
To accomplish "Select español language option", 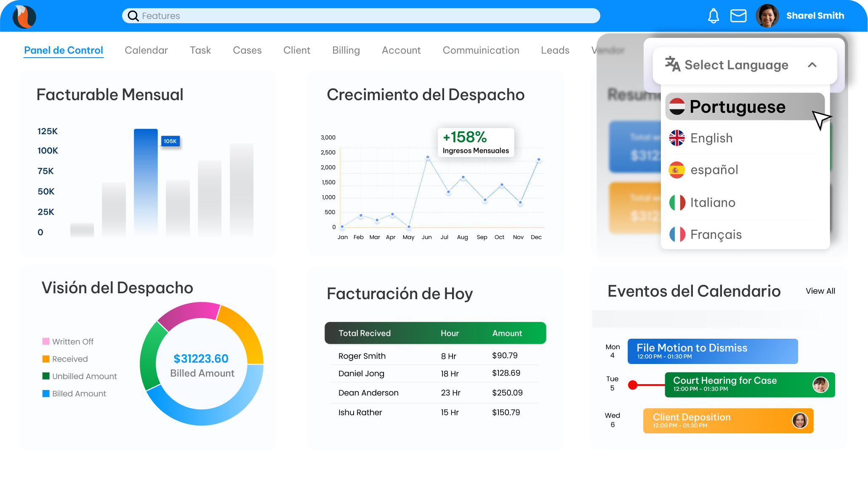I will point(714,170).
